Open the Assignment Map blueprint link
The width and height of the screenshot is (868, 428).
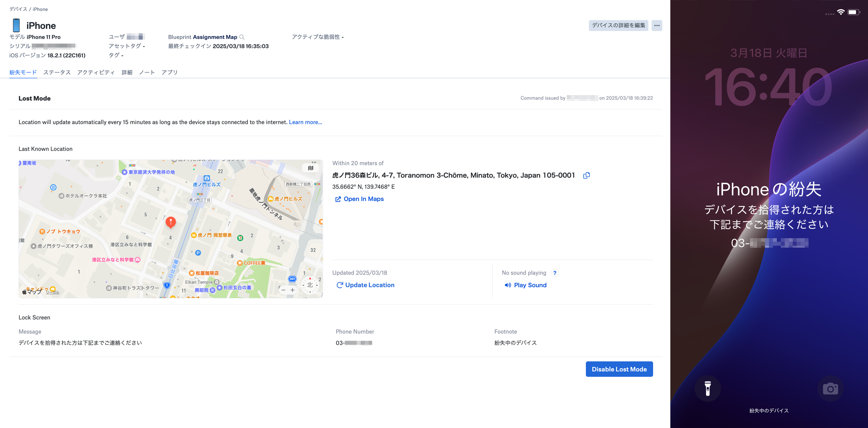click(215, 37)
